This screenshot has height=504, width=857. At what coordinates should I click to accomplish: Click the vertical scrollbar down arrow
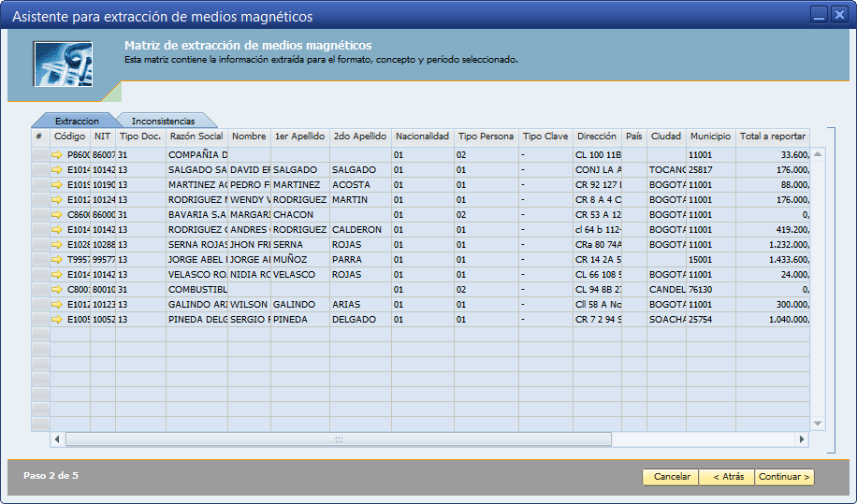pyautogui.click(x=818, y=424)
